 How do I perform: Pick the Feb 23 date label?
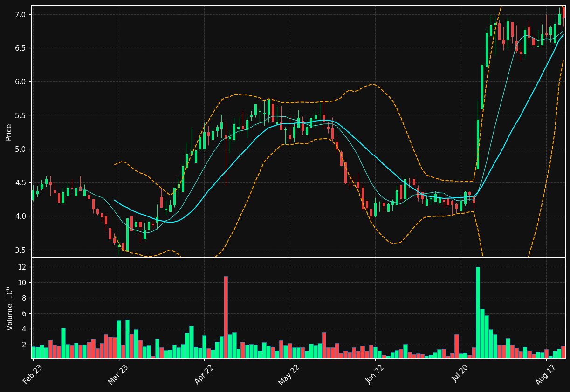coord(32,374)
